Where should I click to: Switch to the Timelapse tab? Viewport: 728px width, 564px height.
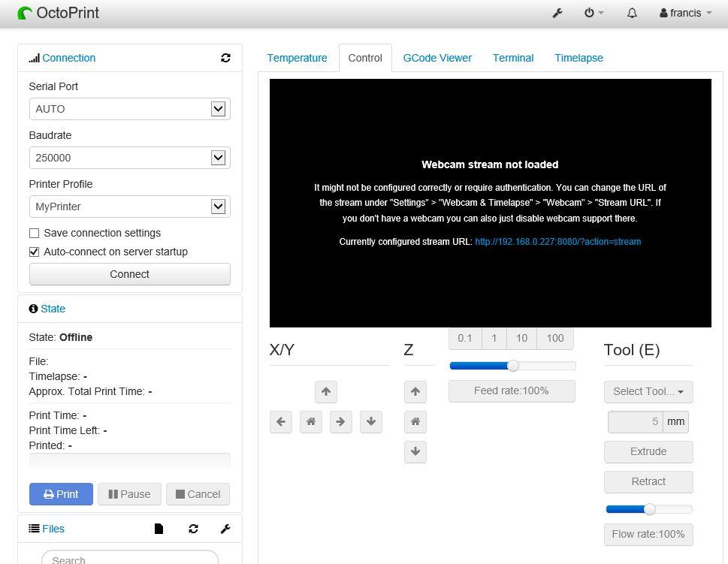point(579,58)
